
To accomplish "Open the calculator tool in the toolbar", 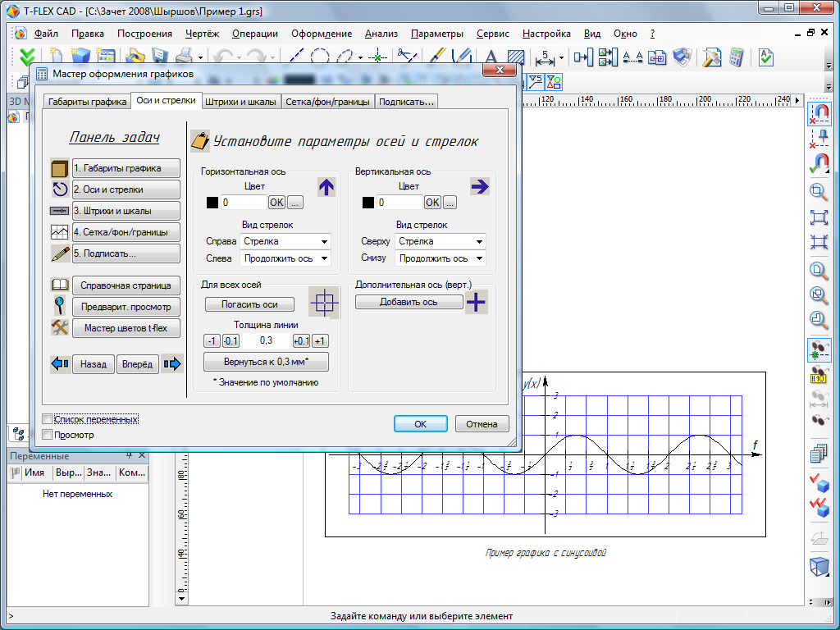I will pos(736,57).
